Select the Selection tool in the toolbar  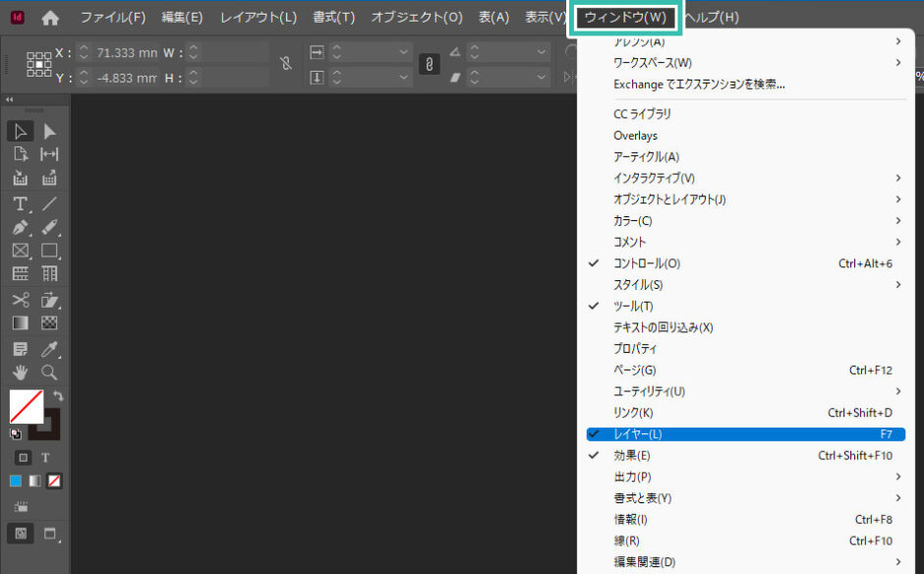coord(21,131)
